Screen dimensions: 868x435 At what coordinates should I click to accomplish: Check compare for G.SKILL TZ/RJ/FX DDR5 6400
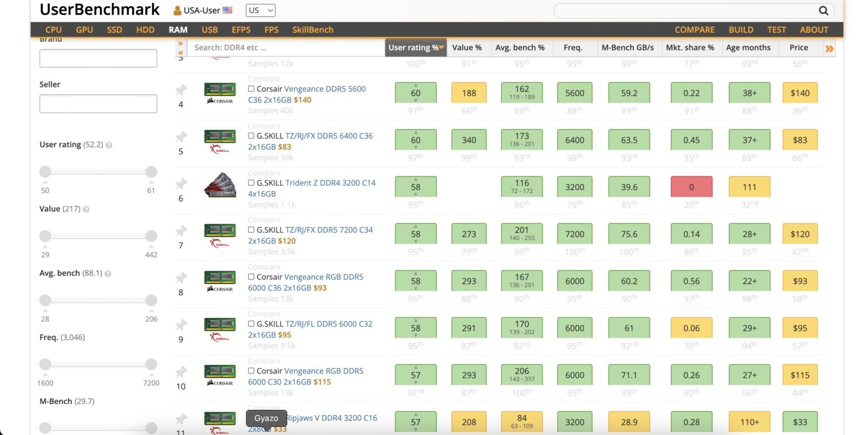click(251, 136)
